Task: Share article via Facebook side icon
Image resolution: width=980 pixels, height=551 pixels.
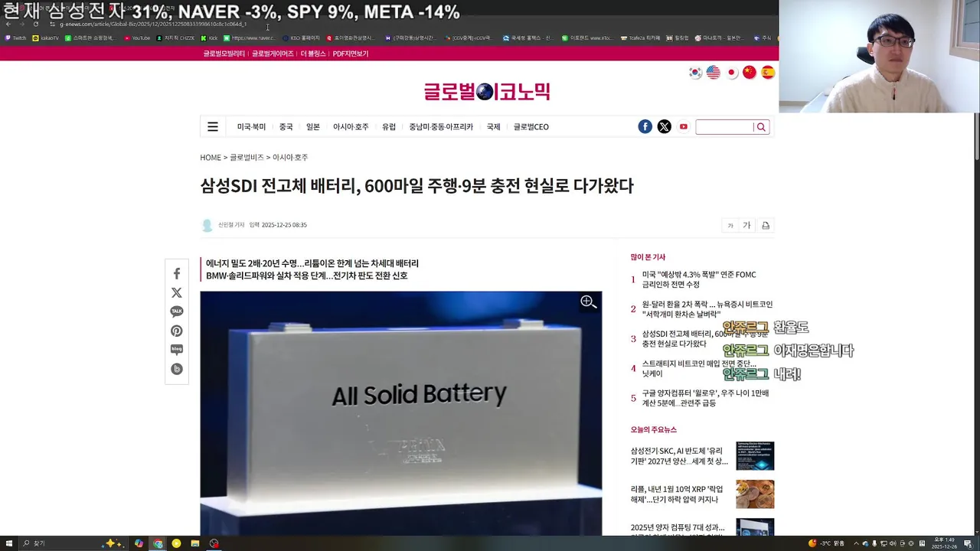Action: pyautogui.click(x=177, y=274)
